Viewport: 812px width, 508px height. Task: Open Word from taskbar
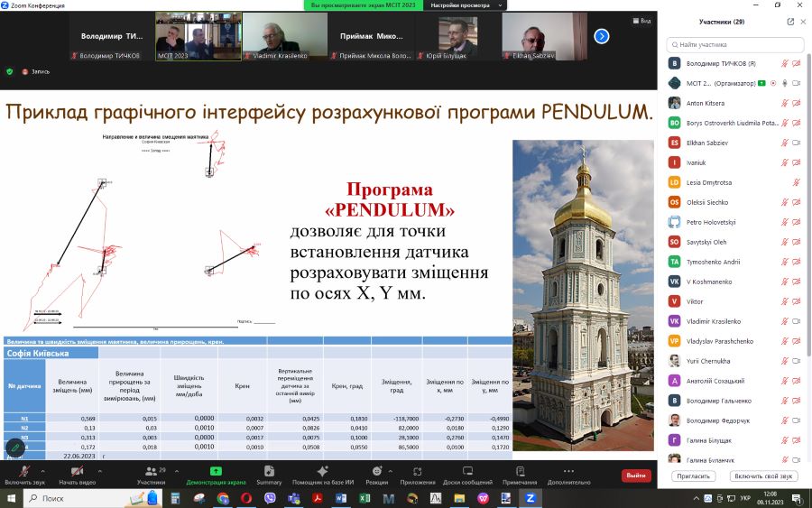point(341,498)
